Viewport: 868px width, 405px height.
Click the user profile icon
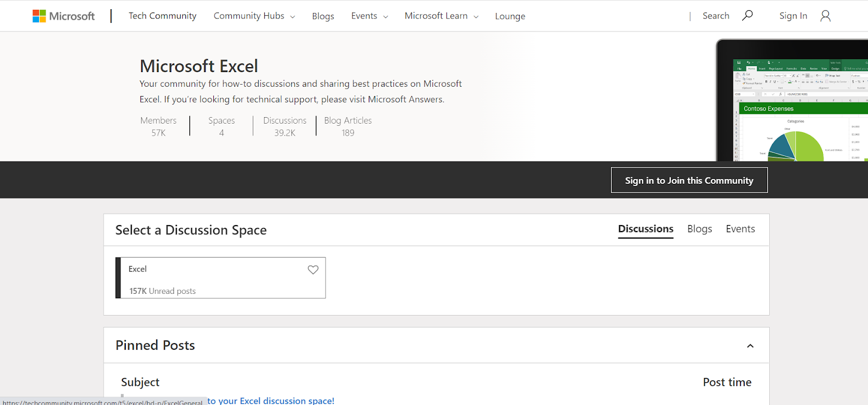[825, 16]
